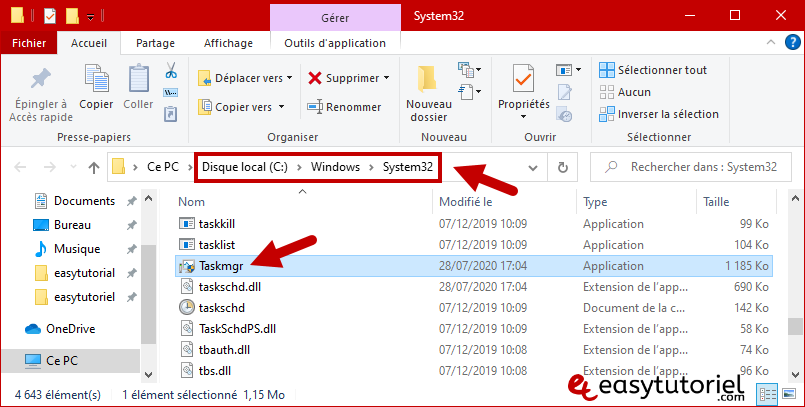Click the Coller clipboard icon
This screenshot has width=805, height=407.
(x=139, y=80)
